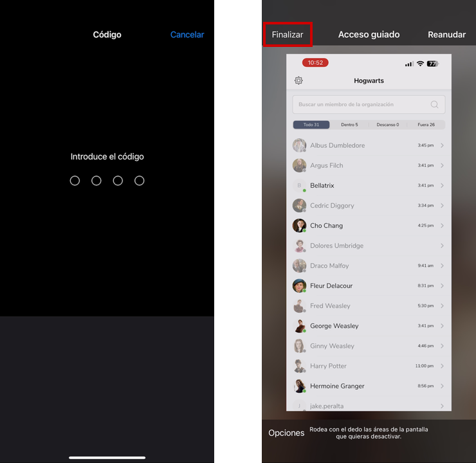This screenshot has height=463, width=476.
Task: Tap the cellular signal bars icon
Action: (409, 64)
